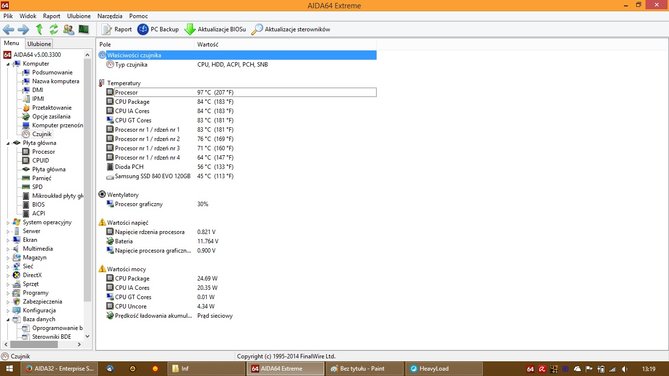
Task: Open Aktualizacje BIOSu update tool
Action: click(x=215, y=29)
